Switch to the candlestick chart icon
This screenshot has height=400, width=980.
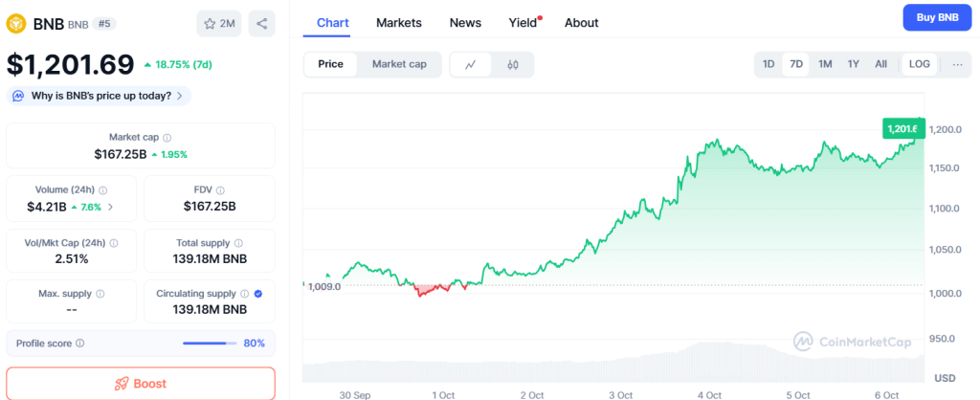pyautogui.click(x=512, y=64)
